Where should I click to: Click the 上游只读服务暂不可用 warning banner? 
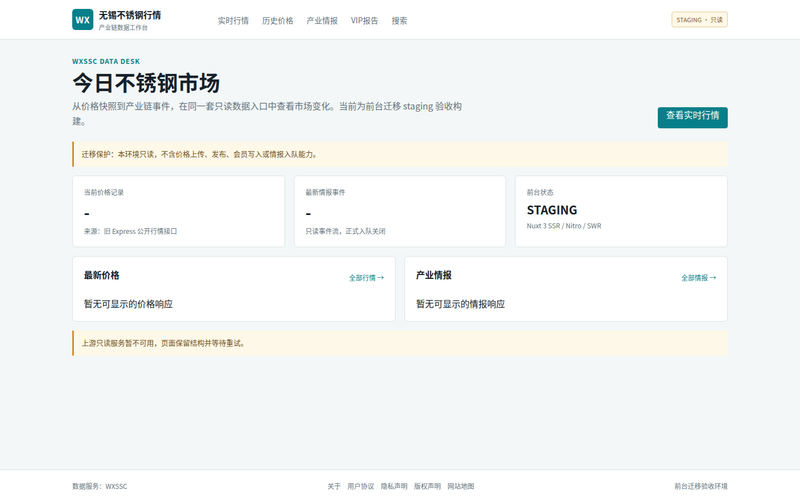[400, 343]
